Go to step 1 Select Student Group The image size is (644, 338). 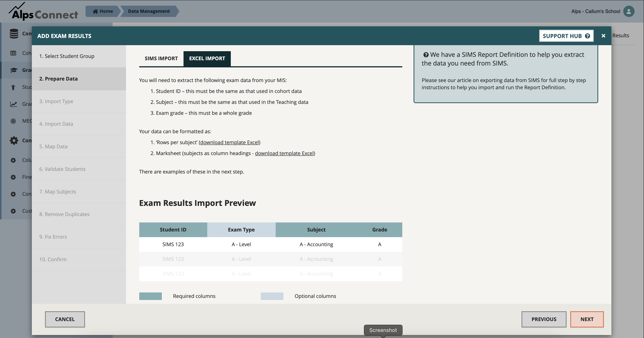tap(67, 56)
